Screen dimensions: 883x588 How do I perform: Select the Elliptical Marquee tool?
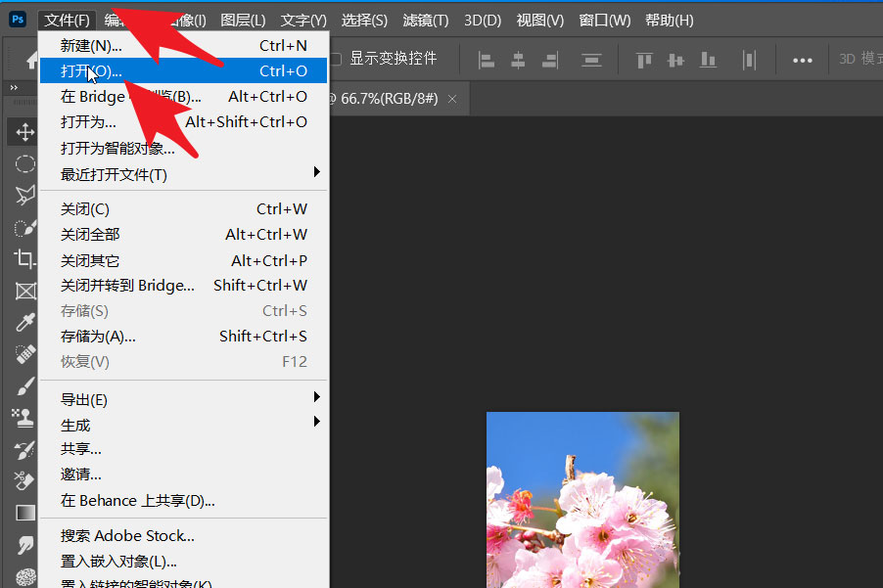24,163
